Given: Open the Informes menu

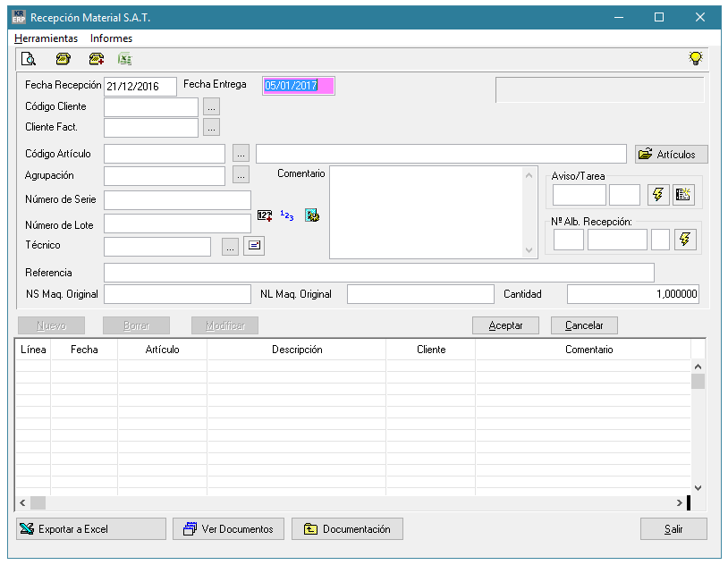Looking at the screenshot, I should point(111,38).
